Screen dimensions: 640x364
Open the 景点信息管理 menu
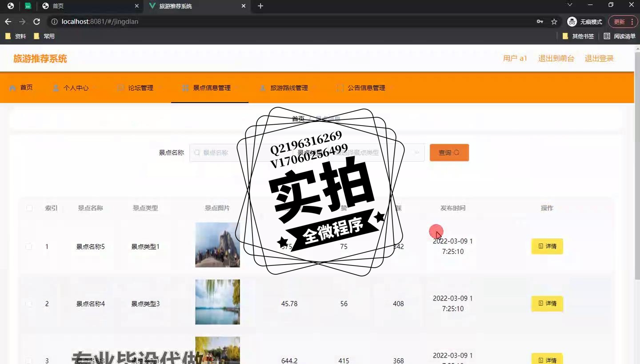[210, 88]
